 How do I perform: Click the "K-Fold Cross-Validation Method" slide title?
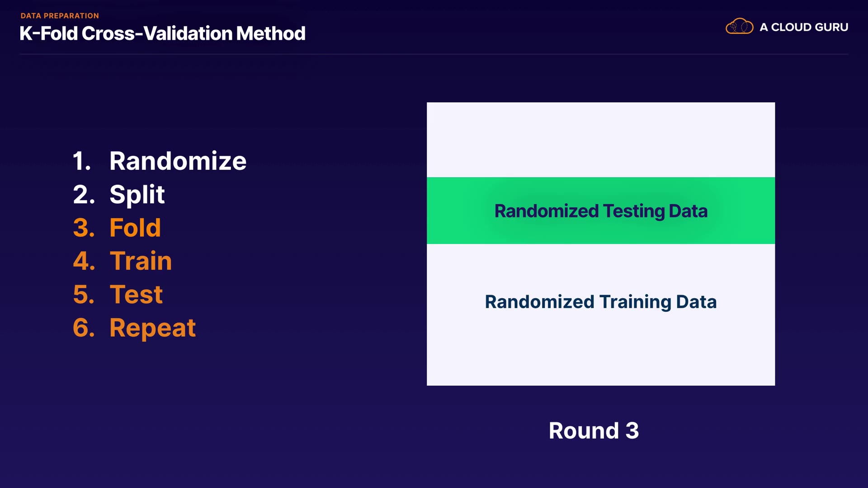tap(162, 33)
